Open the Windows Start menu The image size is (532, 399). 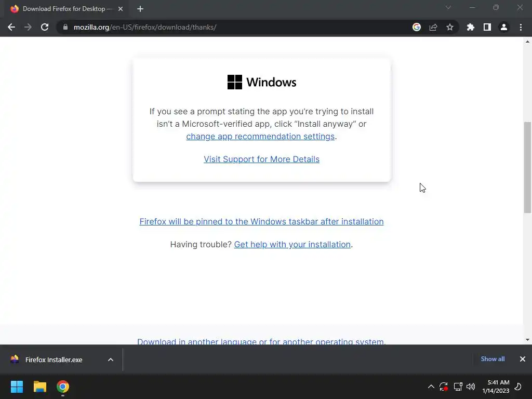[x=17, y=387]
